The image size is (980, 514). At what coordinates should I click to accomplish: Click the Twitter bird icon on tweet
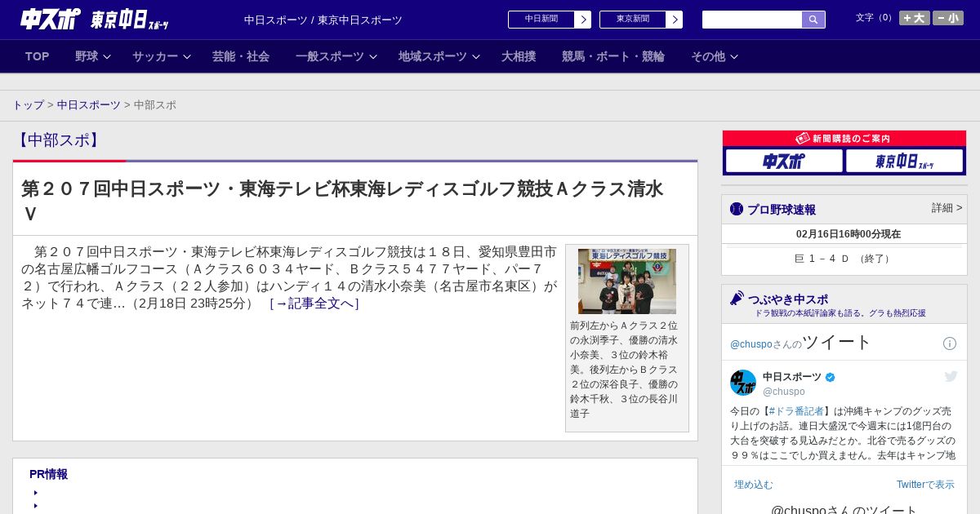click(x=951, y=376)
